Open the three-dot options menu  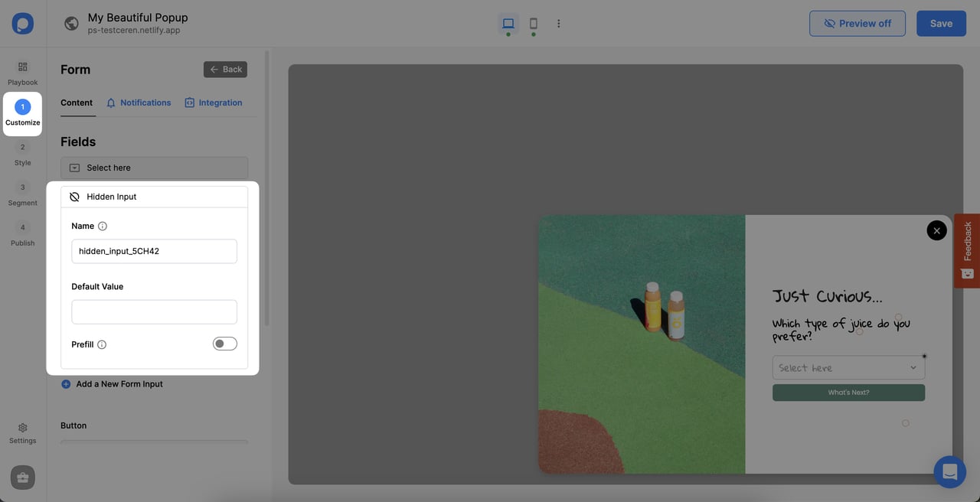coord(559,24)
